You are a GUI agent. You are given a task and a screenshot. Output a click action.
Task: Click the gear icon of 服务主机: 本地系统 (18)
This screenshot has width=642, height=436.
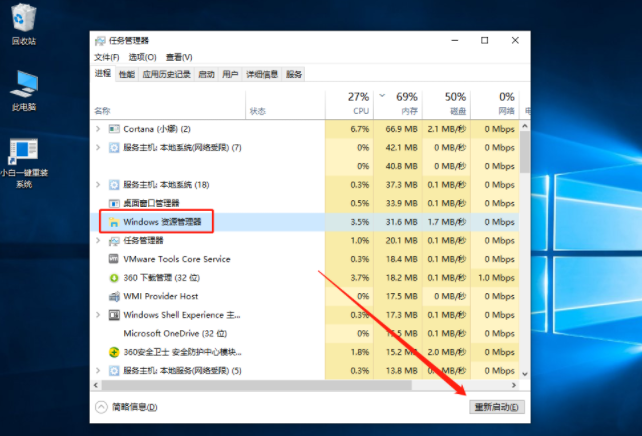114,185
